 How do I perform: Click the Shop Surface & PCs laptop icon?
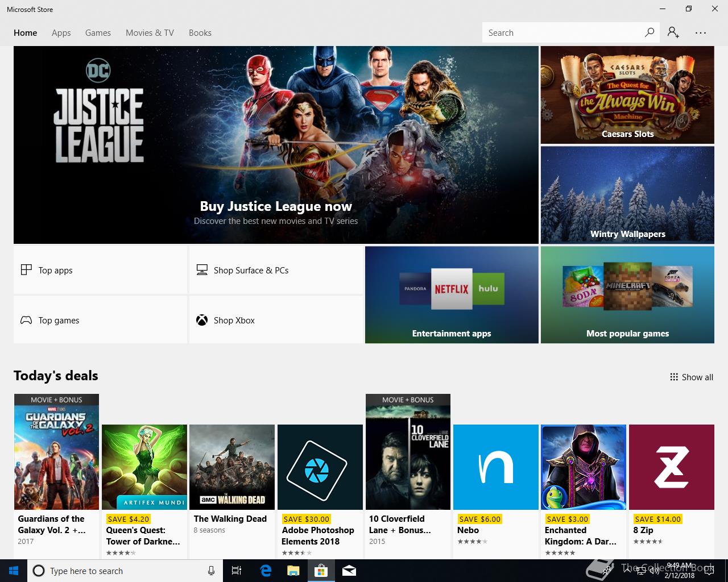202,270
